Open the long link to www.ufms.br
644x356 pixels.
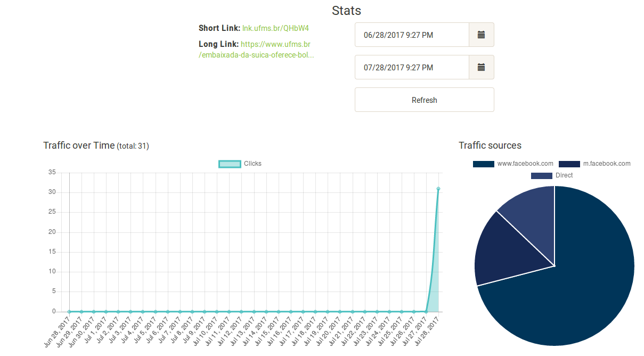tap(256, 50)
